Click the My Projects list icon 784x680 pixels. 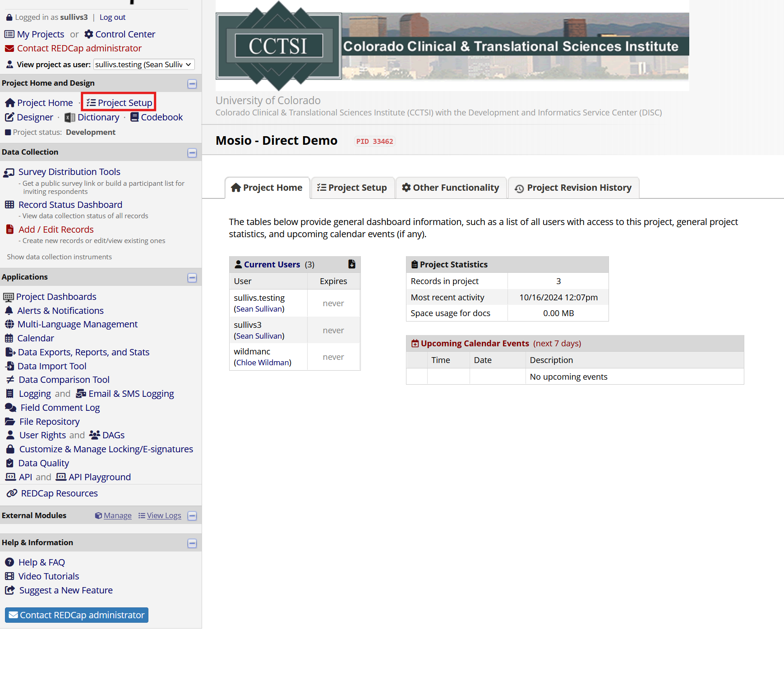9,34
